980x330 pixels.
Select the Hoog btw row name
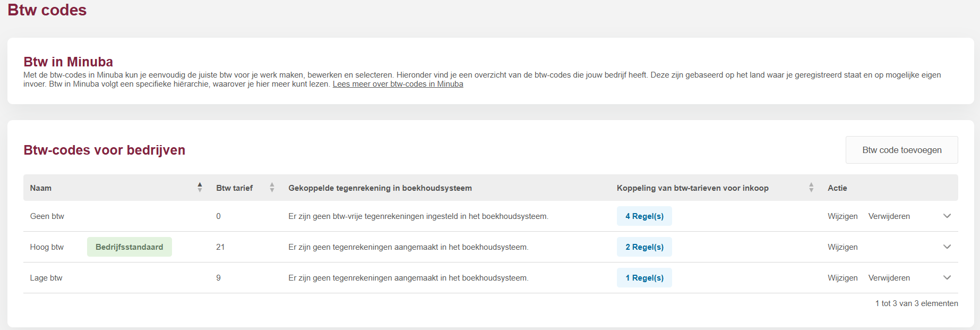(47, 247)
